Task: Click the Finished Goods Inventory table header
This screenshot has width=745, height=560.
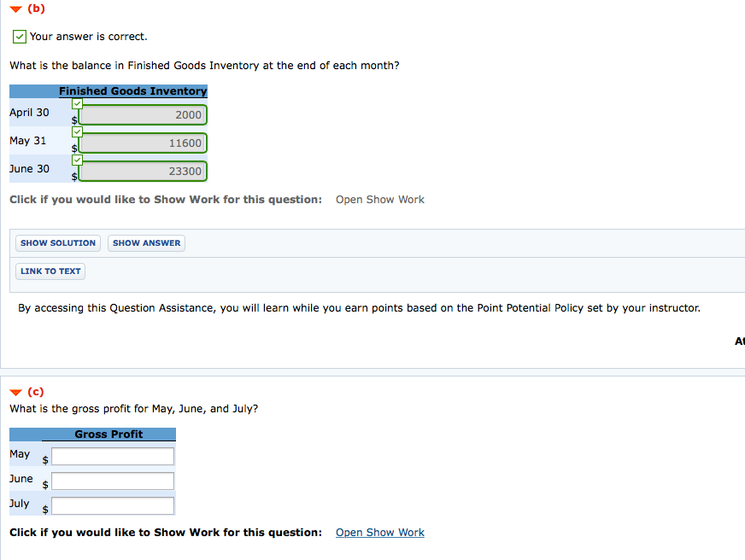Action: click(132, 90)
